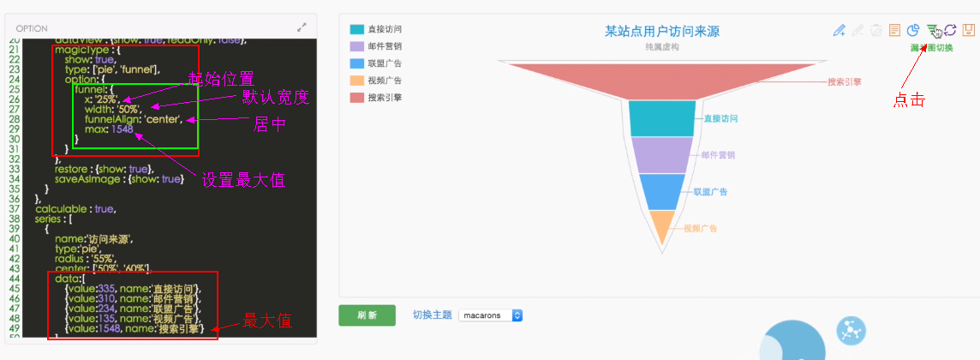Click the 直接访问 teal funnel segment
Screen dimensions: 980x360
[x=662, y=118]
